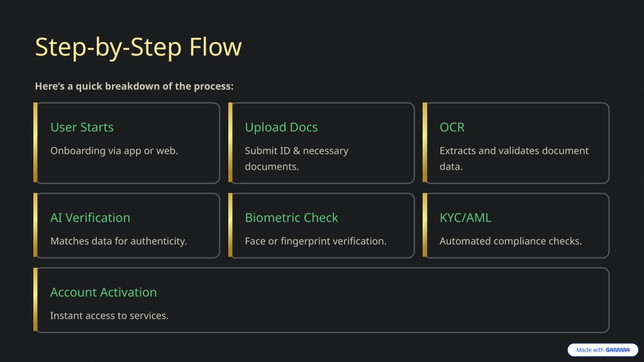This screenshot has width=644, height=362.
Task: Select the KYC/AML card heading
Action: pyautogui.click(x=465, y=217)
